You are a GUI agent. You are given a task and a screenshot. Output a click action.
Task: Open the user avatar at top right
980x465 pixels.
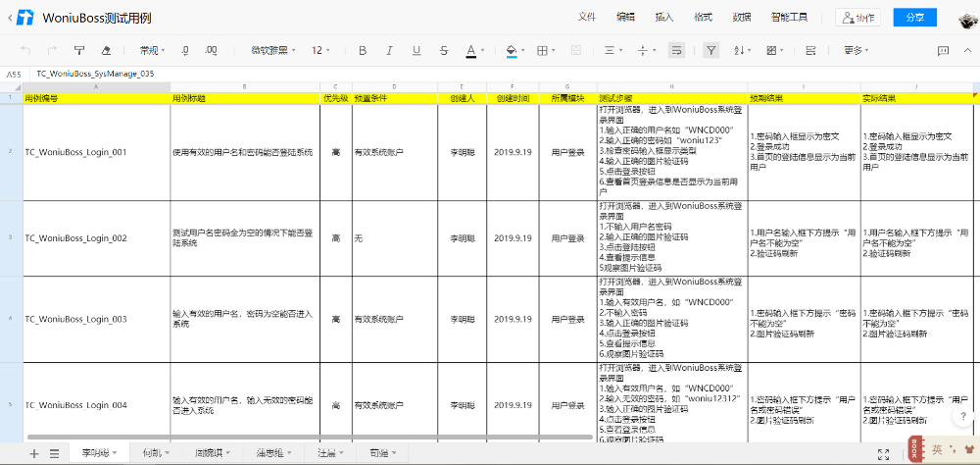click(968, 19)
